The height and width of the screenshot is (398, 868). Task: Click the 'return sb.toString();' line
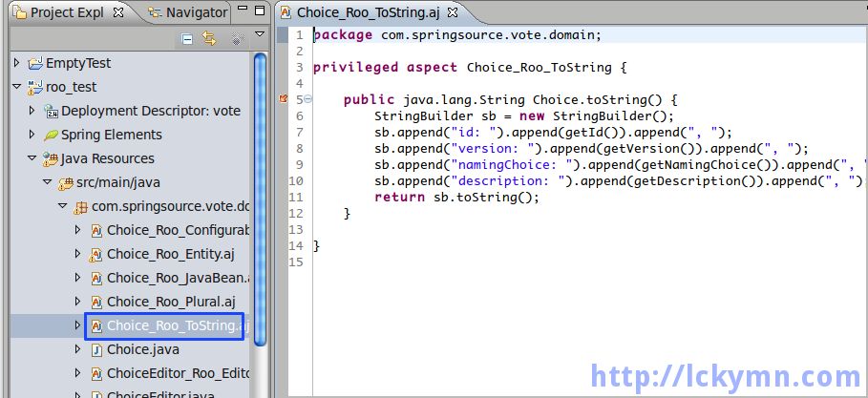point(456,197)
